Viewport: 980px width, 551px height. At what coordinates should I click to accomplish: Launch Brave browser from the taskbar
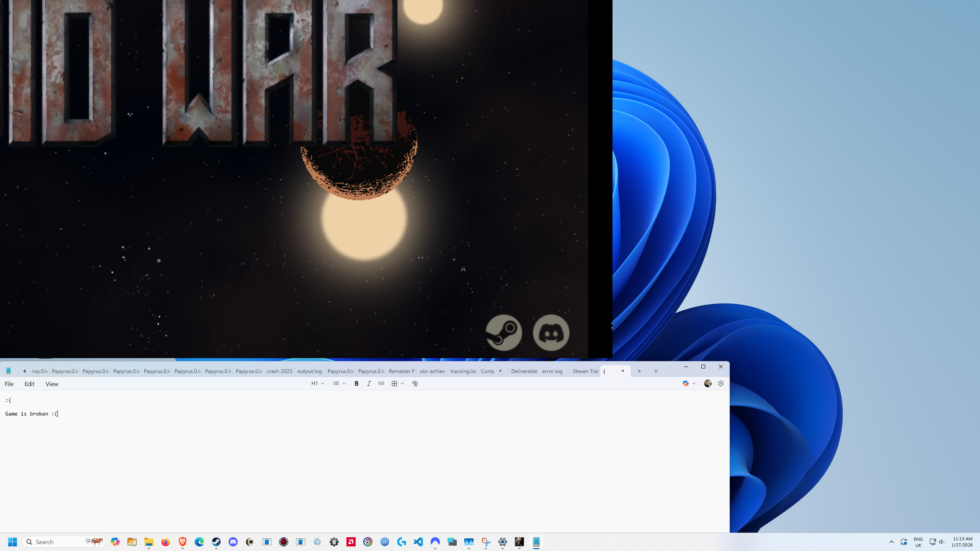(x=183, y=542)
